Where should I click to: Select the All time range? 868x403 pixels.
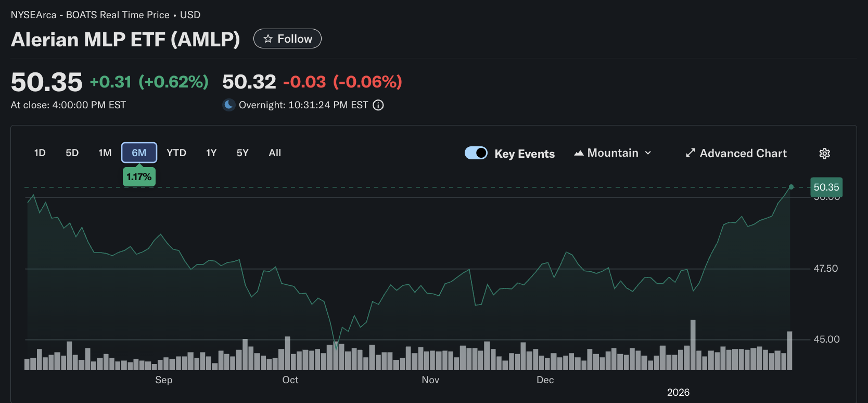275,153
